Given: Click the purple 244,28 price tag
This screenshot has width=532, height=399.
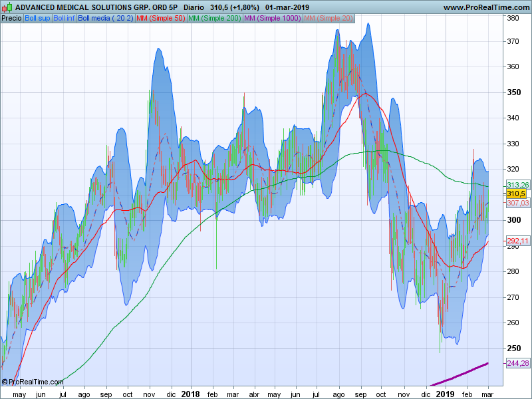Looking at the screenshot, I should pyautogui.click(x=518, y=363).
